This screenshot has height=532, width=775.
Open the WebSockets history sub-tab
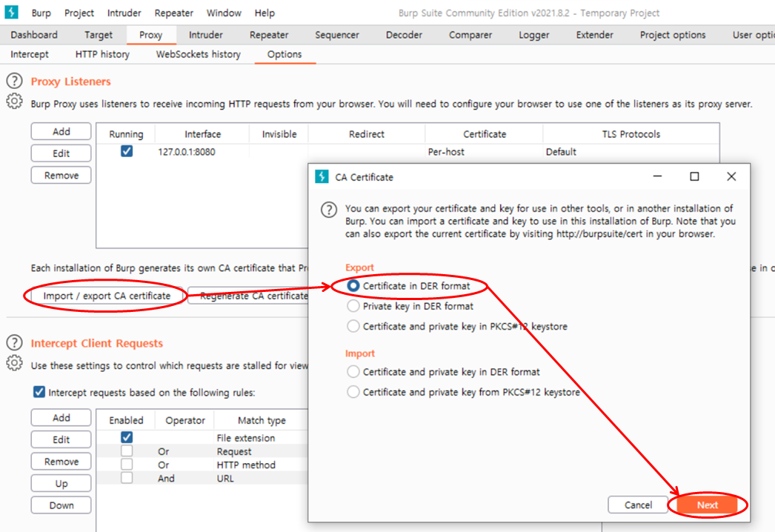point(199,54)
